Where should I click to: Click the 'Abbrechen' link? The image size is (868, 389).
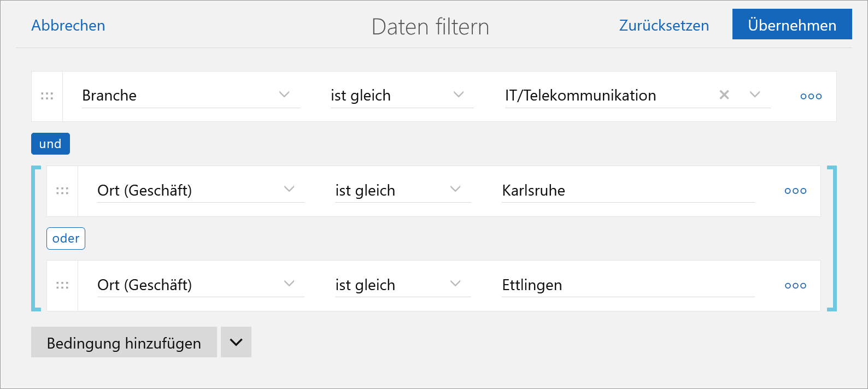pos(68,25)
